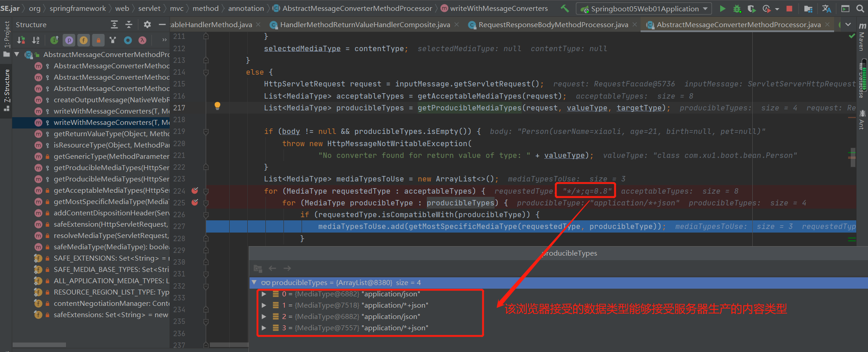The image size is (868, 352).
Task: Collapse AbstractMessageConverterMethodProcessor root in Structure tree
Action: 17,54
